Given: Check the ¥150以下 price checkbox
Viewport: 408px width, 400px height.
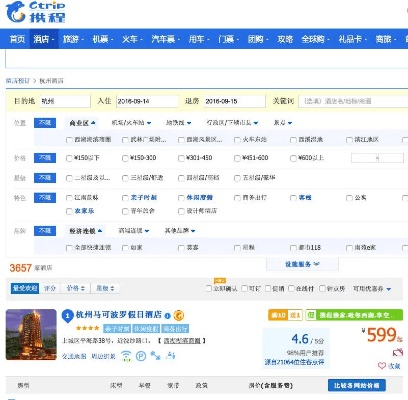Looking at the screenshot, I should coord(69,158).
